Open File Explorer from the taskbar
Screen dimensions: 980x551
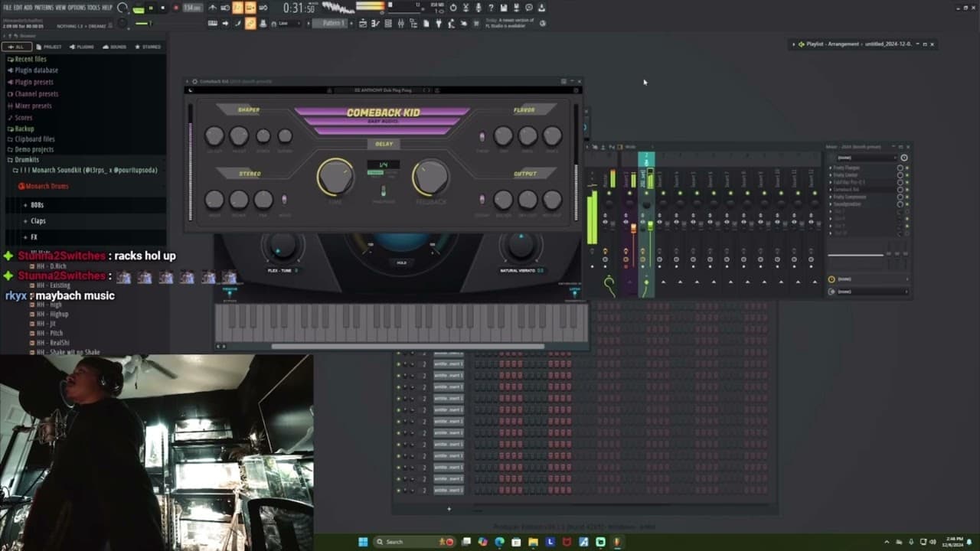coord(533,542)
